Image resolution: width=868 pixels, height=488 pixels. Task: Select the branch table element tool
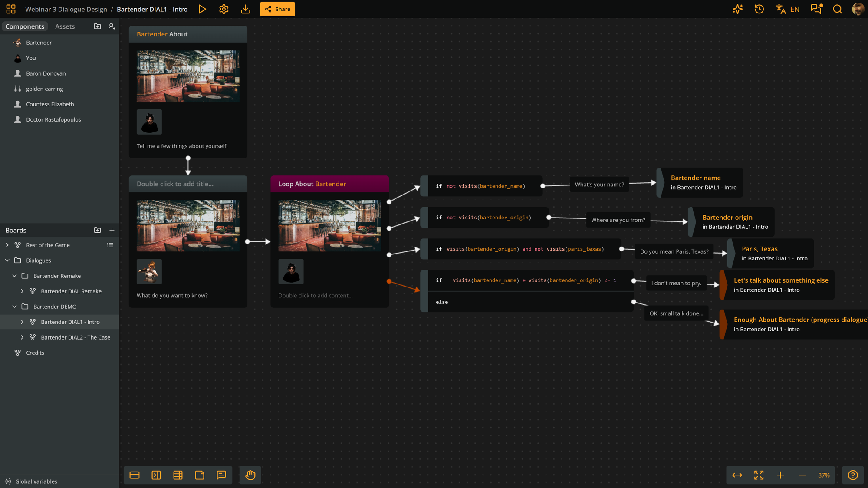178,475
